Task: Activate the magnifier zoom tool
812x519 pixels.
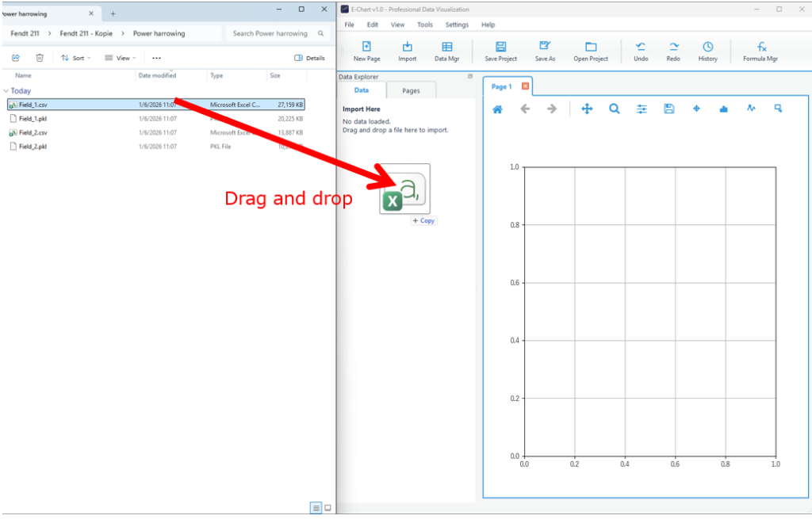Action: (614, 109)
